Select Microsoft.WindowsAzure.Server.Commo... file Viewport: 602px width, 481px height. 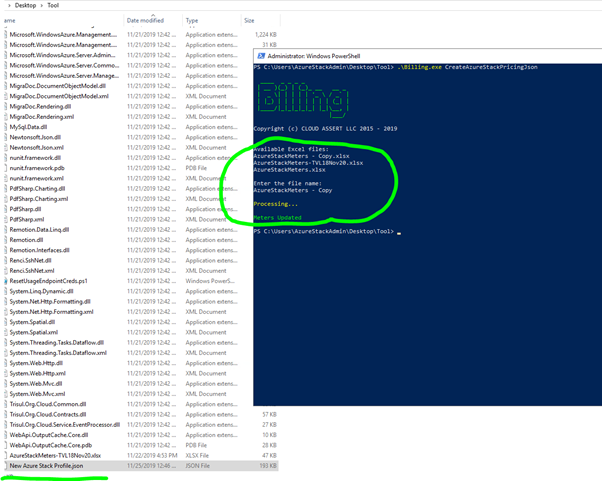pos(64,65)
